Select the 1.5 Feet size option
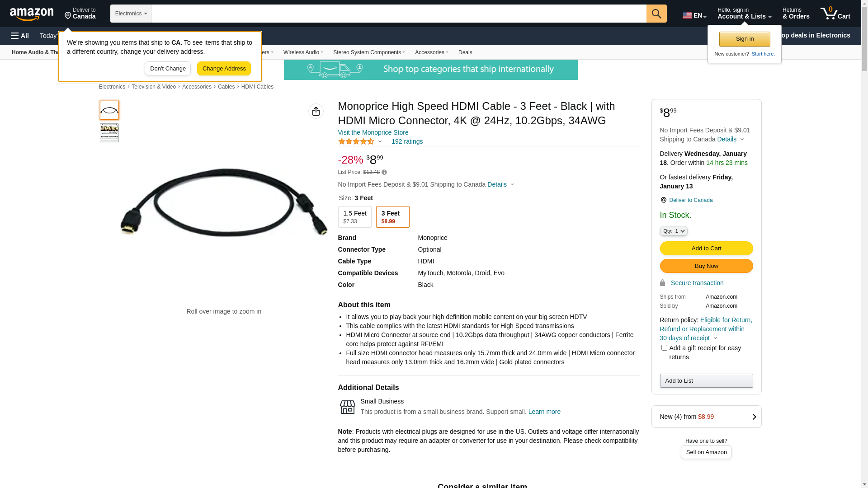The height and width of the screenshot is (488, 868). pos(354,217)
